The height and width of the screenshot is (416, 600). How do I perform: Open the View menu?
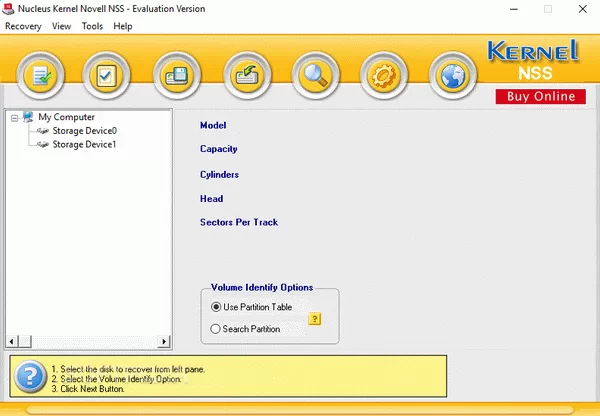click(x=61, y=26)
